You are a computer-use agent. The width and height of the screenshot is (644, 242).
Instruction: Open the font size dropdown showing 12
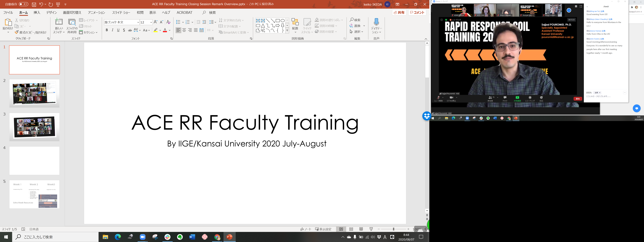pyautogui.click(x=151, y=22)
